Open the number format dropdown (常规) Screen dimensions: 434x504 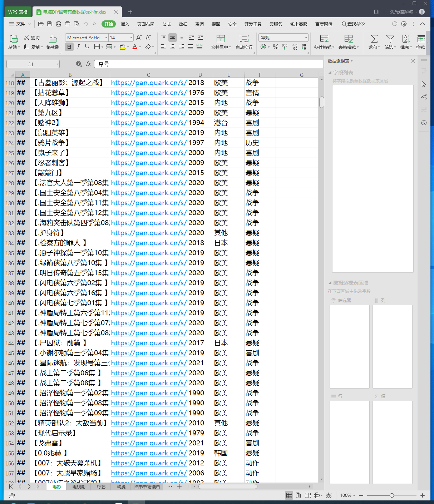[306, 38]
